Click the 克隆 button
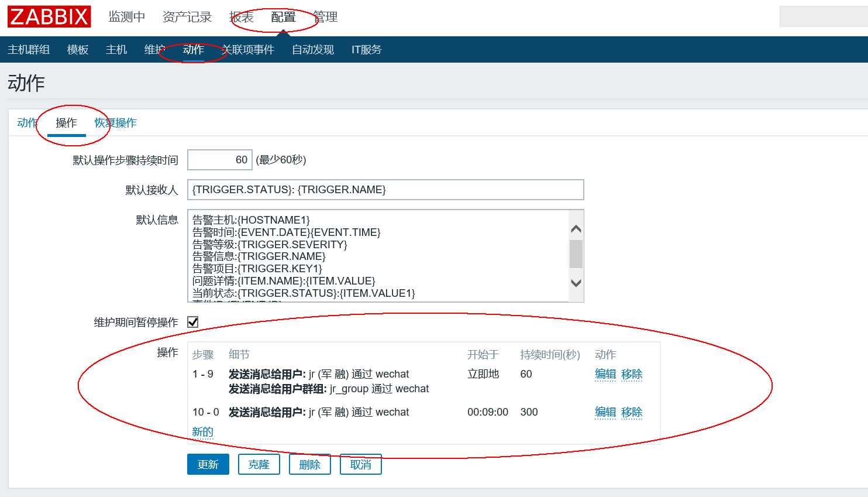The height and width of the screenshot is (497, 868). (x=259, y=464)
